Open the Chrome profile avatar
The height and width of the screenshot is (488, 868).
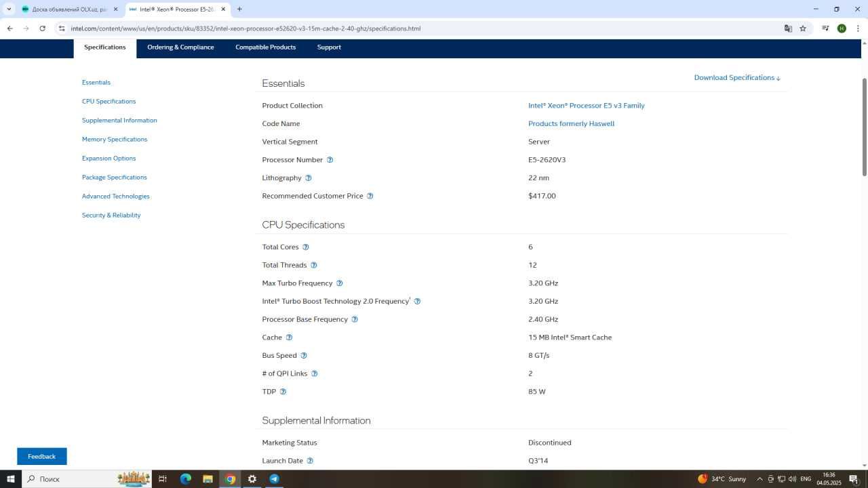[x=842, y=28]
